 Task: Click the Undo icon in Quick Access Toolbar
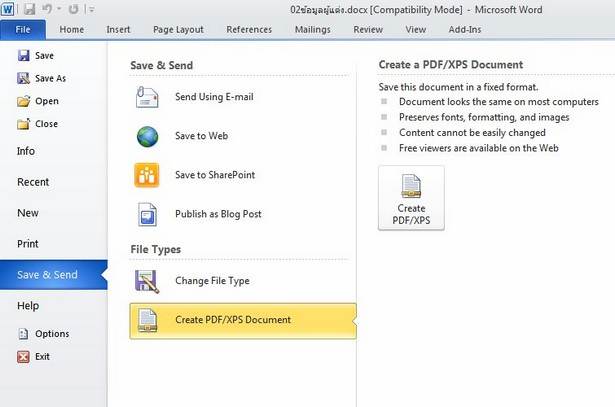(47, 9)
